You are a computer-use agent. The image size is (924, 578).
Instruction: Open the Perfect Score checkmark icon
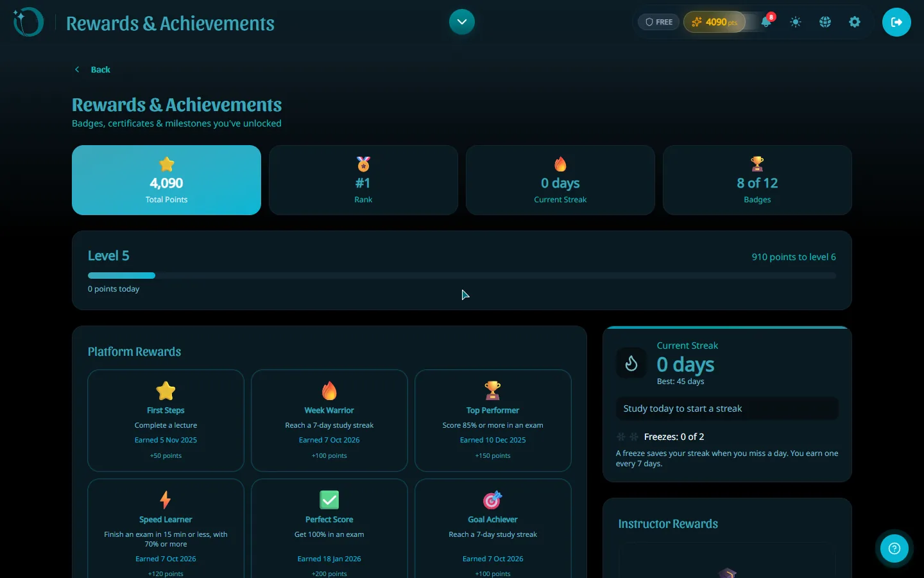coord(329,500)
